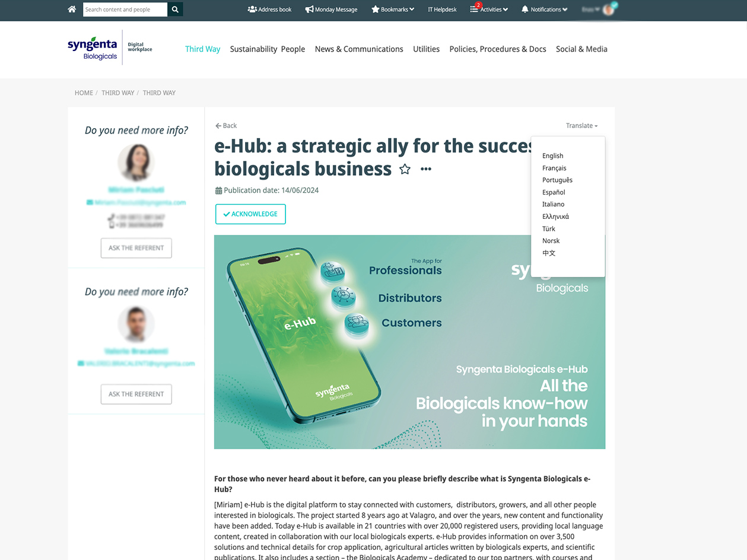This screenshot has width=747, height=560.
Task: Go back using the Back link
Action: click(x=226, y=126)
